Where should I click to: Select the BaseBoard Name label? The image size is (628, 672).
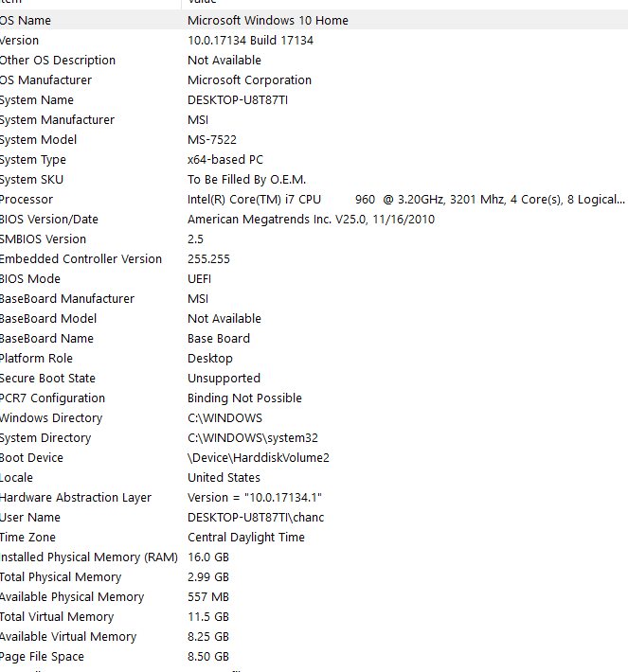pyautogui.click(x=46, y=339)
